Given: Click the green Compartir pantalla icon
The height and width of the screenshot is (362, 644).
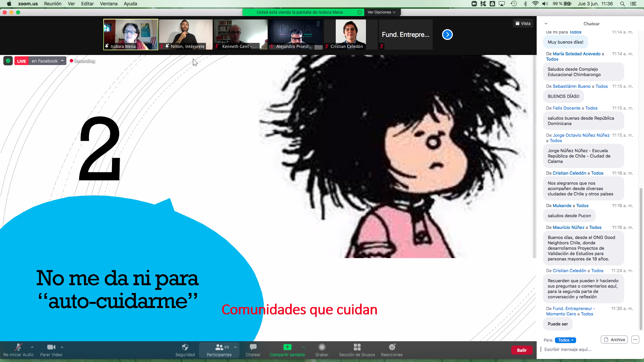Looking at the screenshot, I should 287,347.
